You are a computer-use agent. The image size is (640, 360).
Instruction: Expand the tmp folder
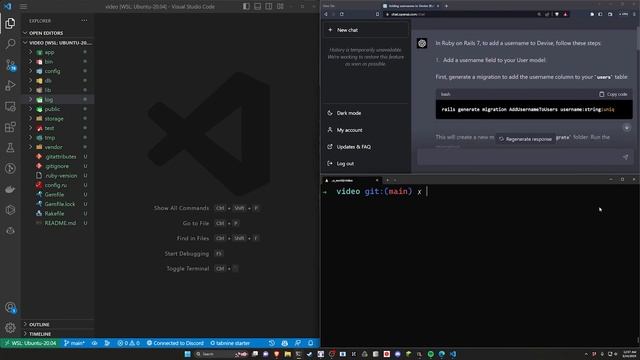(x=58, y=138)
